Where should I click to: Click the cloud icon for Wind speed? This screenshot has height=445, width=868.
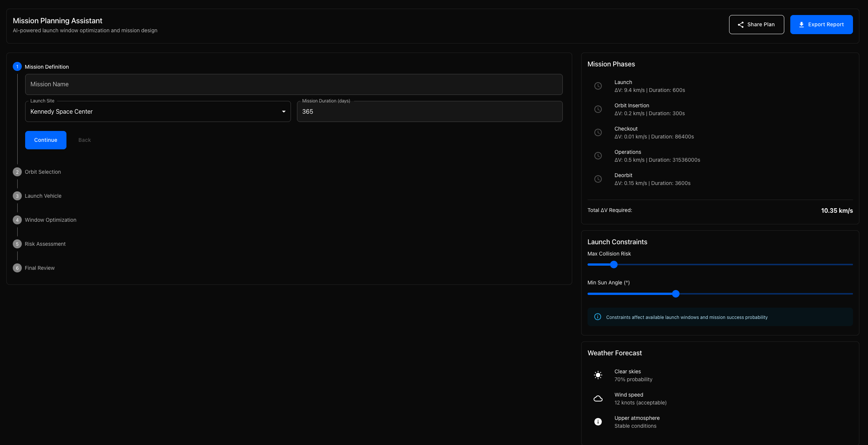click(598, 398)
